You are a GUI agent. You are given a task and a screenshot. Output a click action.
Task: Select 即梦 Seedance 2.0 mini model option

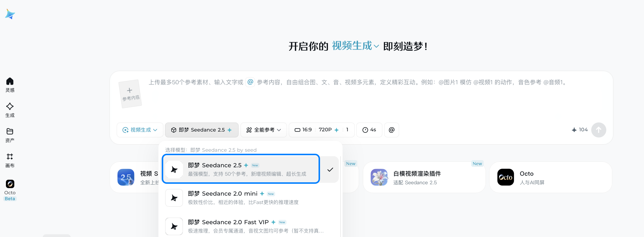pyautogui.click(x=250, y=198)
